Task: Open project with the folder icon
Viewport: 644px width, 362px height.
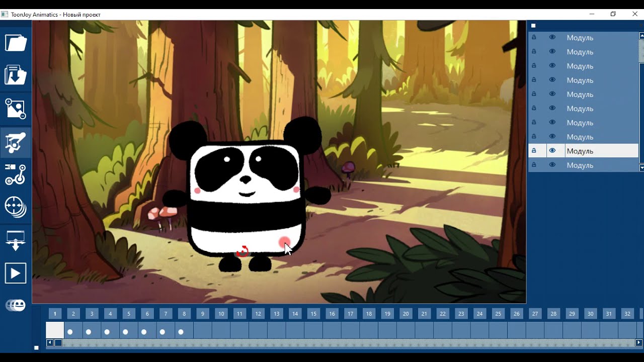Action: click(16, 43)
